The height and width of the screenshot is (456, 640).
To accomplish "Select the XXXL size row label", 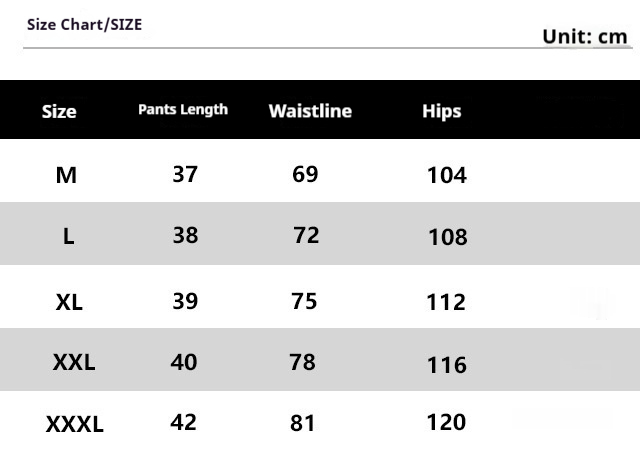I will tap(75, 424).
